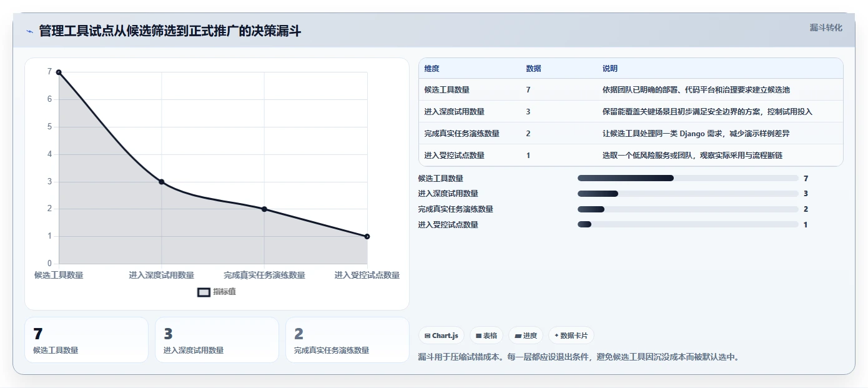Click the 数据卡片 tag chip

571,336
